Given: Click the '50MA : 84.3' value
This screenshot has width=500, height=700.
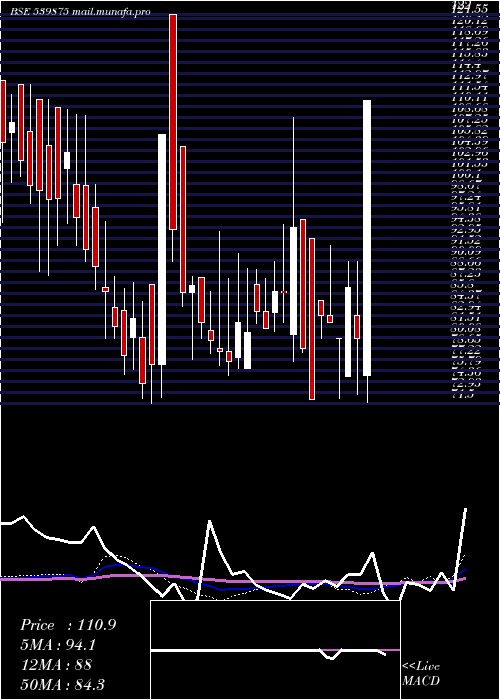Looking at the screenshot, I should pyautogui.click(x=62, y=684).
